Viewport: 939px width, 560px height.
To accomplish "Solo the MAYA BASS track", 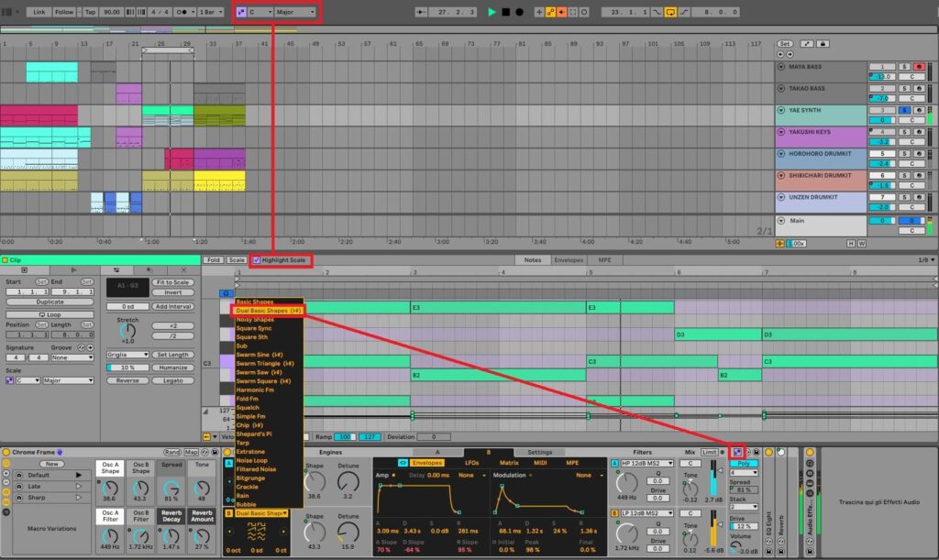I will pos(904,67).
